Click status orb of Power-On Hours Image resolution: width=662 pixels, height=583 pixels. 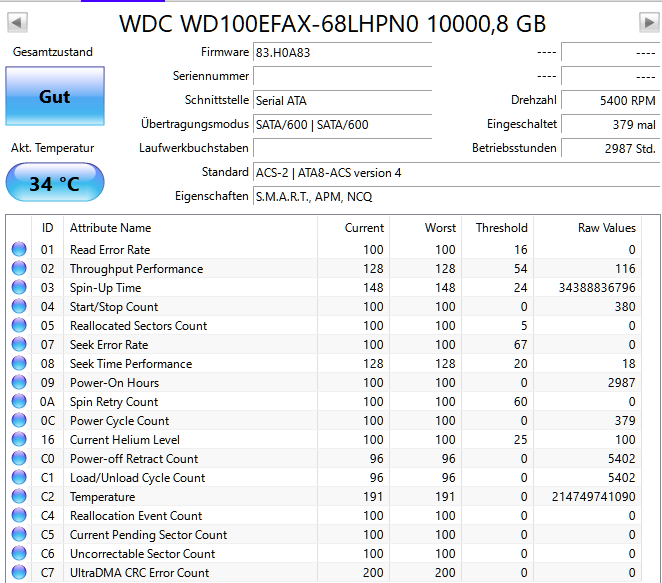pyautogui.click(x=19, y=382)
